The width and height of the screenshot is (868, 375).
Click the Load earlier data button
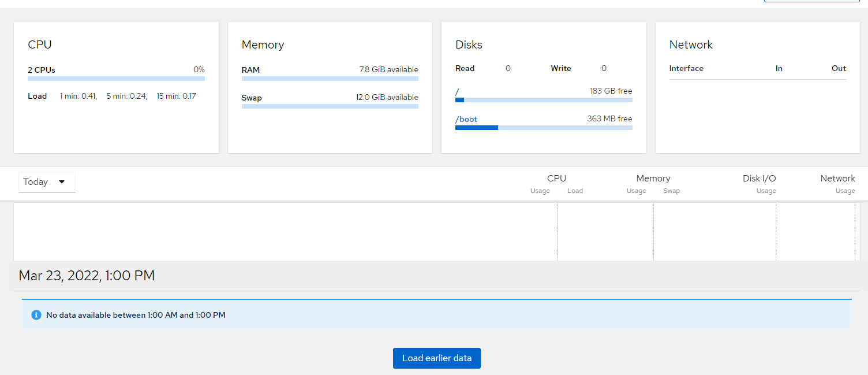(436, 358)
